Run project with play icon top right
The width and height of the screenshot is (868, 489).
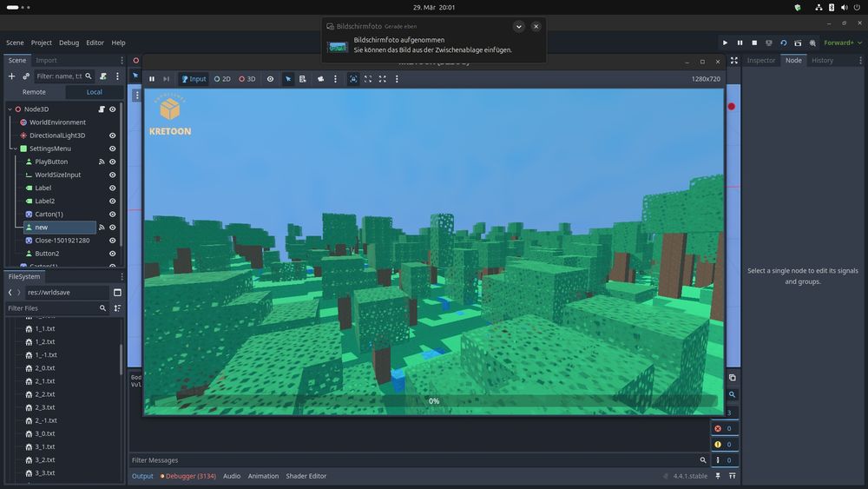pos(725,43)
